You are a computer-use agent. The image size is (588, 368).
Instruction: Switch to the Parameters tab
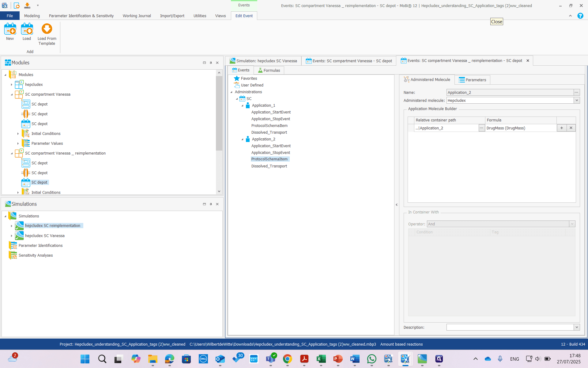click(473, 80)
